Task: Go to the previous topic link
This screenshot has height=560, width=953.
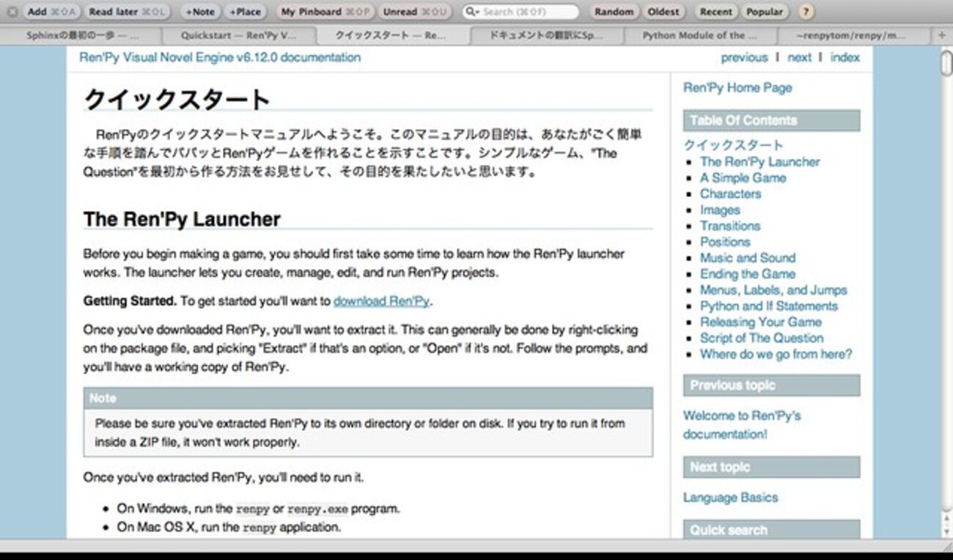Action: coord(744,57)
